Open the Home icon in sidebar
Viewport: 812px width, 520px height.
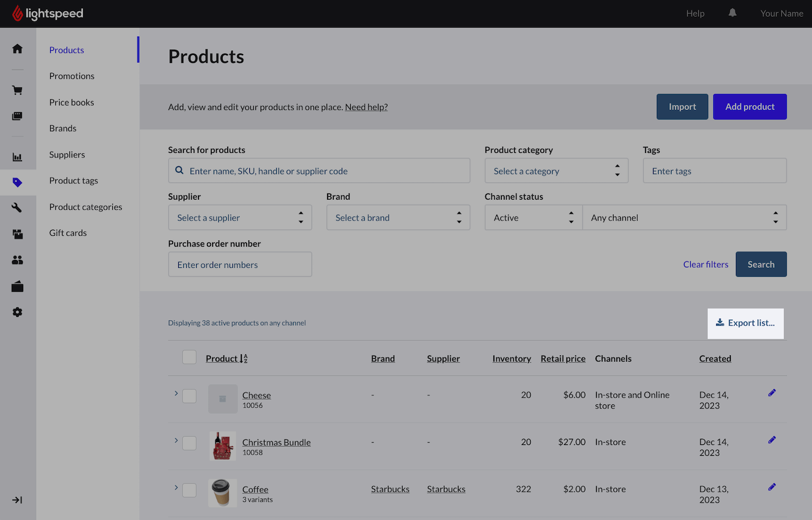tap(17, 49)
